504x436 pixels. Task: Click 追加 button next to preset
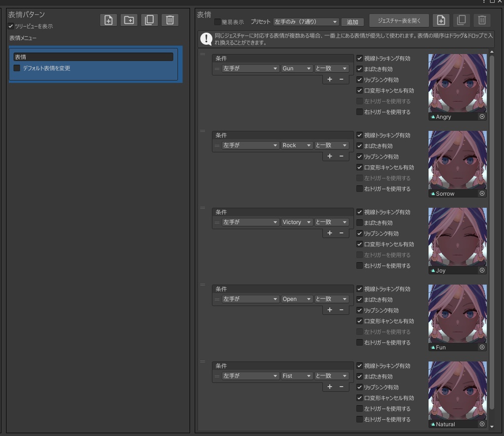(x=352, y=22)
